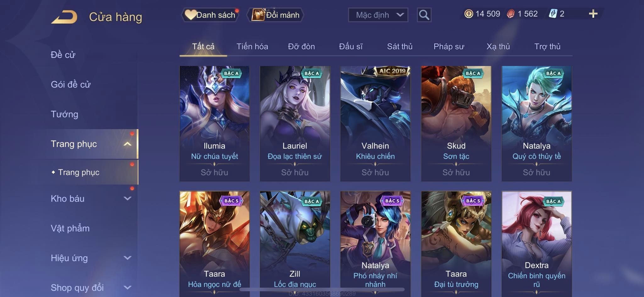Open the Tướng sidebar menu item
Image resolution: width=644 pixels, height=297 pixels.
pos(64,114)
